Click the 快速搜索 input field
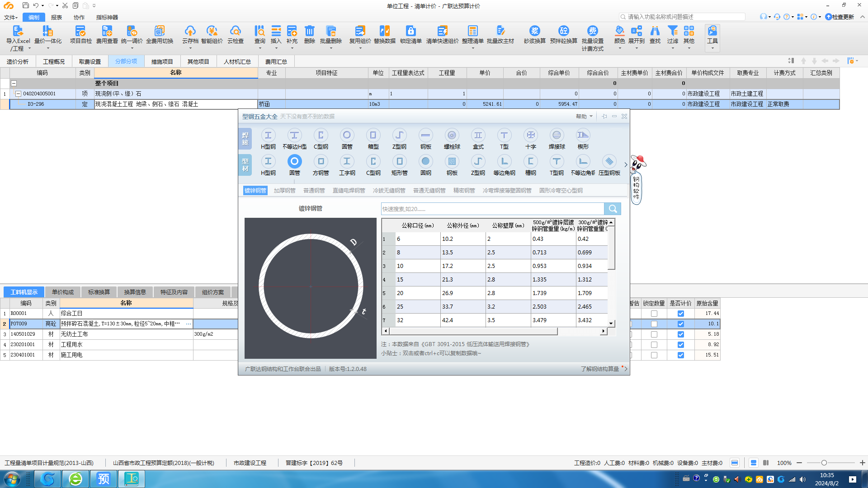Screen dimensions: 868x488 pyautogui.click(x=492, y=209)
